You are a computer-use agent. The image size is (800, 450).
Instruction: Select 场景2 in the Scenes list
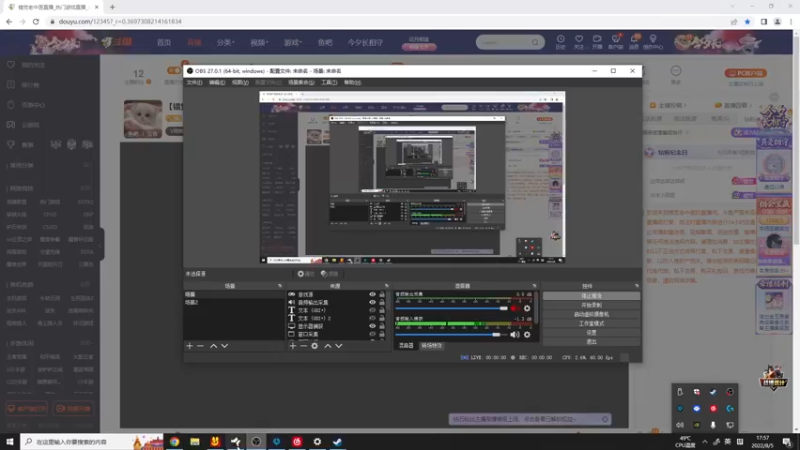pyautogui.click(x=234, y=303)
